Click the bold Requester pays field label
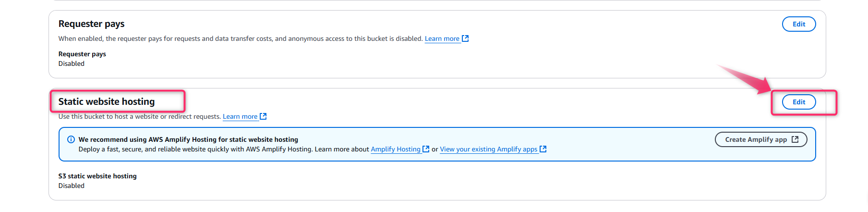This screenshot has width=868, height=212. (x=82, y=54)
